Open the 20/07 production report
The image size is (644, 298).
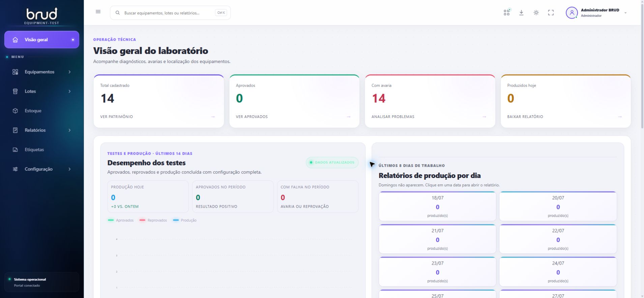click(x=558, y=206)
